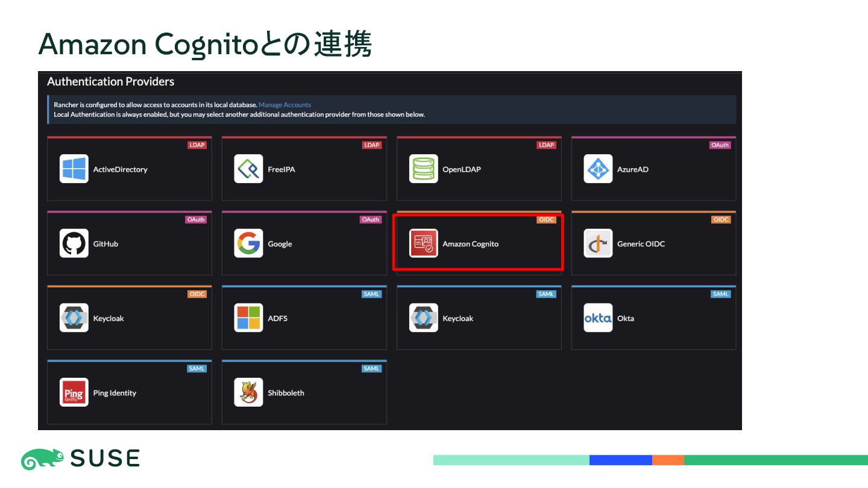Image resolution: width=868 pixels, height=488 pixels.
Task: Click the SAML badge on the Ping Identity card
Action: pyautogui.click(x=197, y=369)
